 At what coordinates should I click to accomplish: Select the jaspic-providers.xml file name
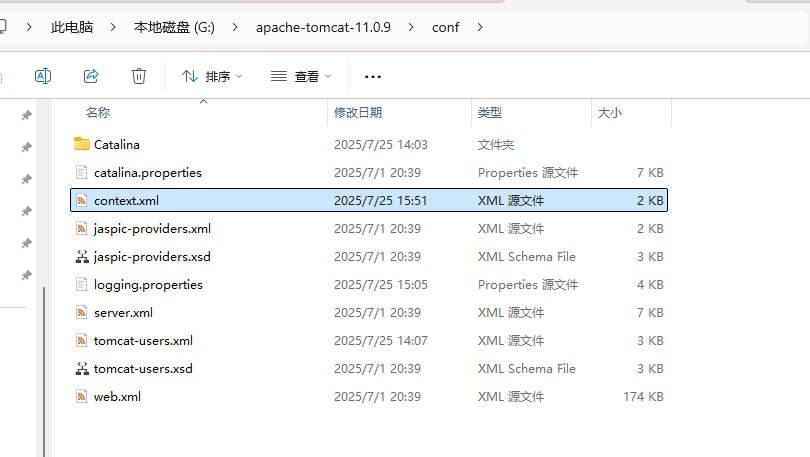pyautogui.click(x=152, y=228)
